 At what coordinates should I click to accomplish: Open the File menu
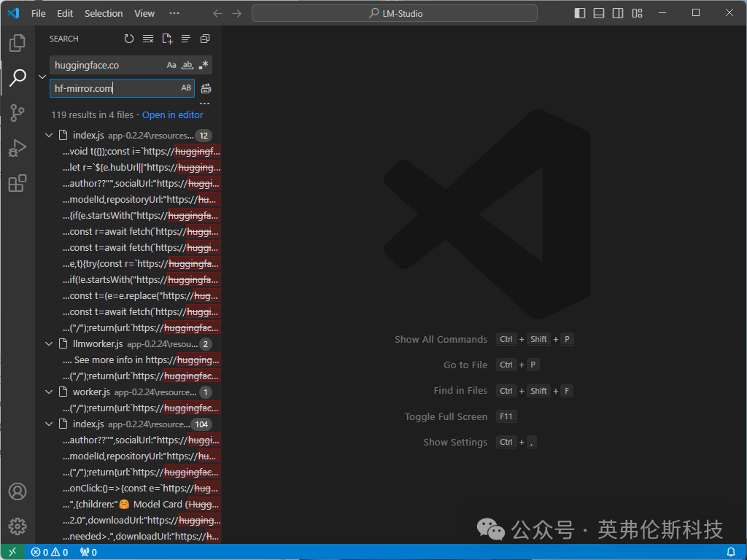click(x=39, y=13)
